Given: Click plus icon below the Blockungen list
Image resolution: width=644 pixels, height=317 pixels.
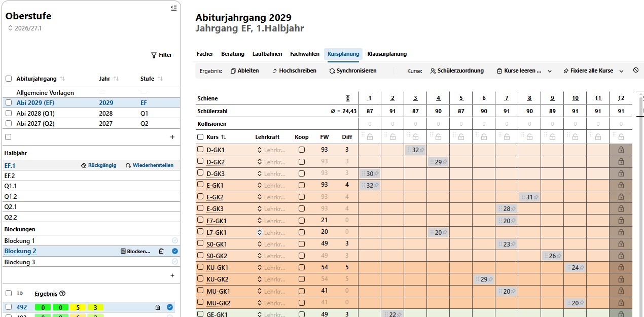Looking at the screenshot, I should click(x=172, y=275).
